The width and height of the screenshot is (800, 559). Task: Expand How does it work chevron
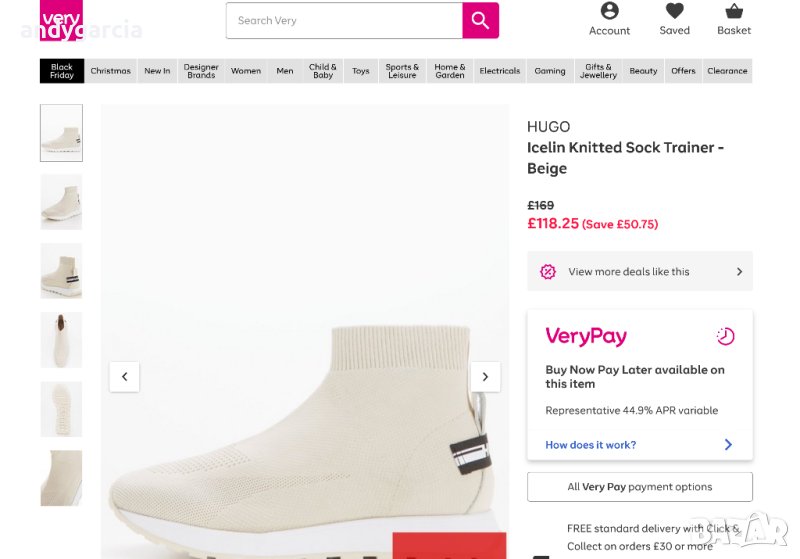pos(728,445)
